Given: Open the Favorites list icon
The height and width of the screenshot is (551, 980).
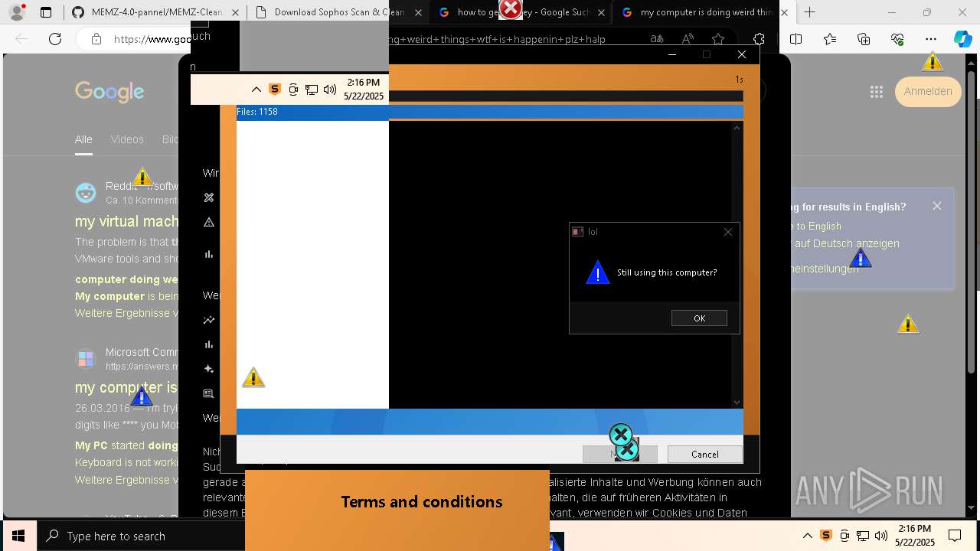Looking at the screenshot, I should [830, 39].
